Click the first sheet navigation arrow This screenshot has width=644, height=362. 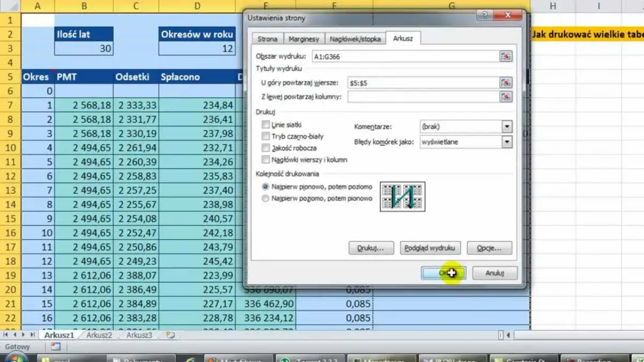pyautogui.click(x=6, y=335)
